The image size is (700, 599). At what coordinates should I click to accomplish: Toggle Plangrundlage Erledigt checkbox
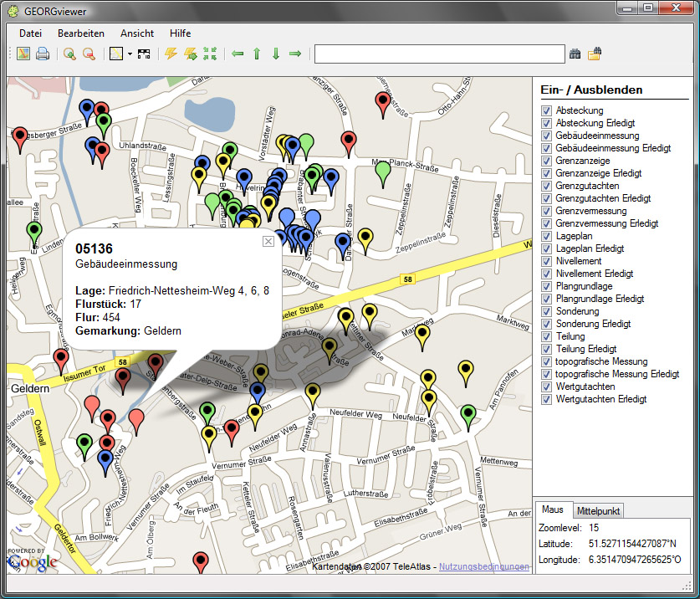[546, 299]
